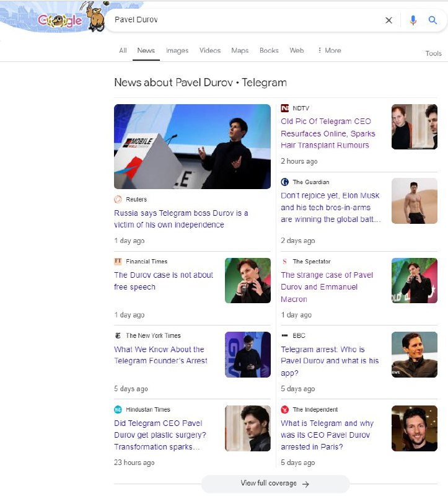
Task: Open the Books tab
Action: 269,51
